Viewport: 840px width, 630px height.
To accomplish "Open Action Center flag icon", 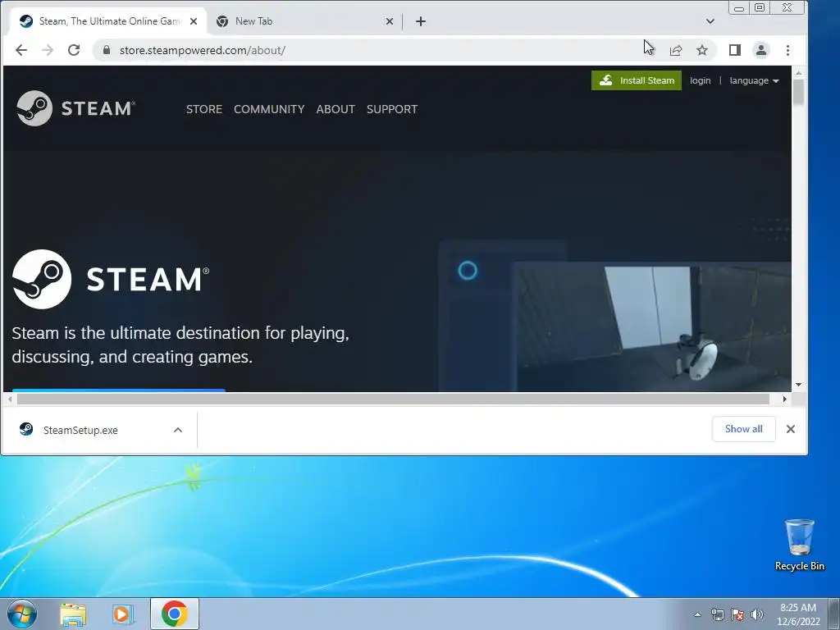I will (737, 614).
